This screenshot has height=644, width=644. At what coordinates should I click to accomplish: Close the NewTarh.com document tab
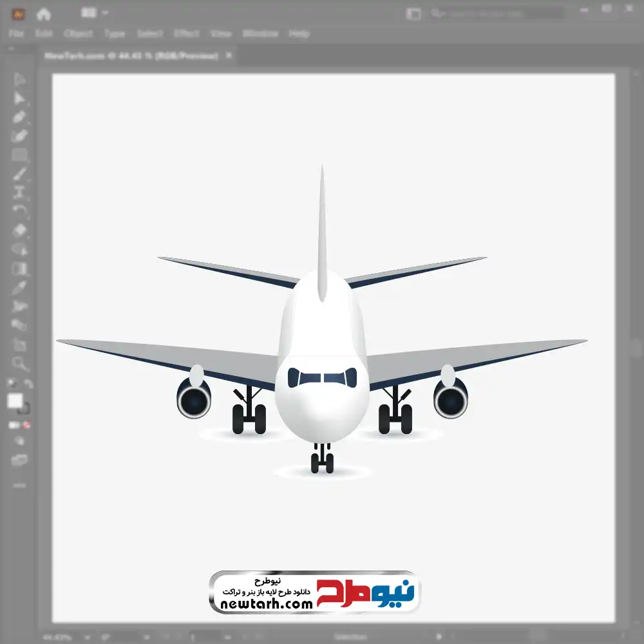click(x=228, y=56)
